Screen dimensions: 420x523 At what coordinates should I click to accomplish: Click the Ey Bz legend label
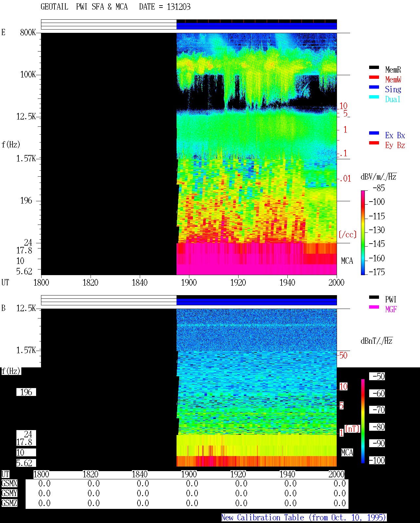[x=395, y=145]
